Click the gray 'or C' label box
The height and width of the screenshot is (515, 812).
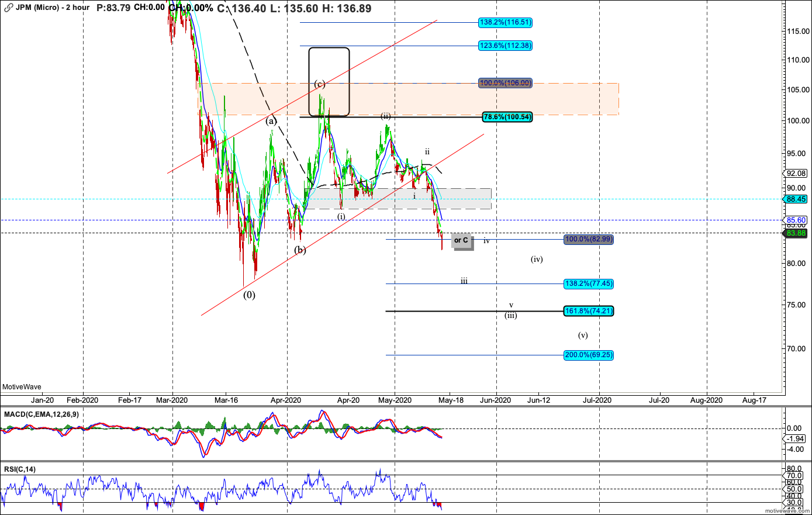(x=461, y=240)
